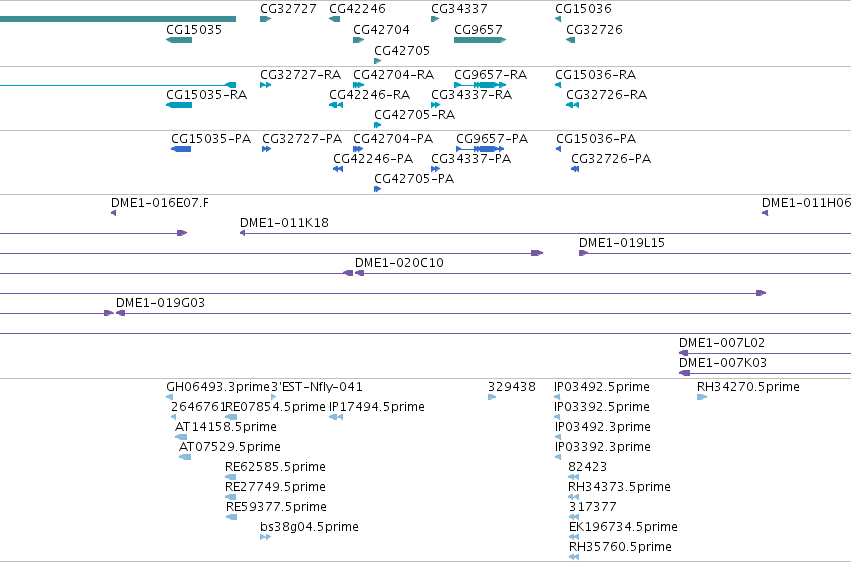
Task: Click the RE62585.5prime EST label
Action: 275,468
